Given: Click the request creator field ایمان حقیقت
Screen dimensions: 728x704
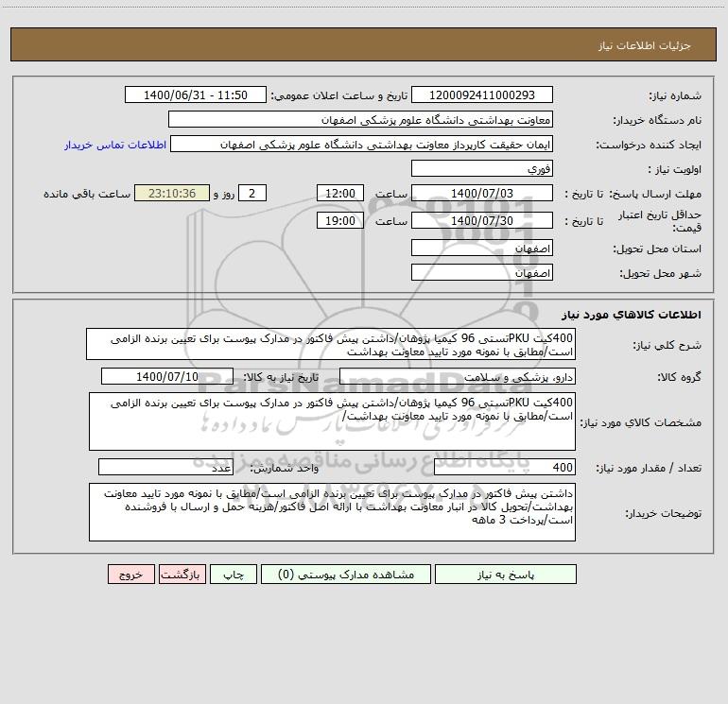Looking at the screenshot, I should pos(362,144).
